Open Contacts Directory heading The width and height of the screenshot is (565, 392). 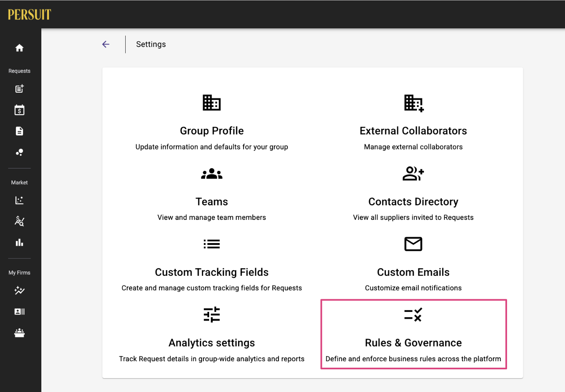(x=413, y=202)
